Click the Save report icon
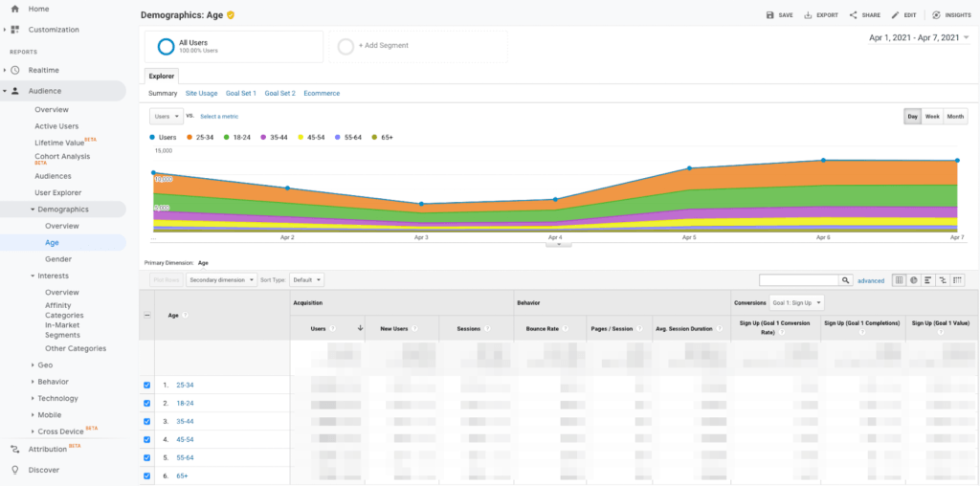This screenshot has width=980, height=486. 771,15
